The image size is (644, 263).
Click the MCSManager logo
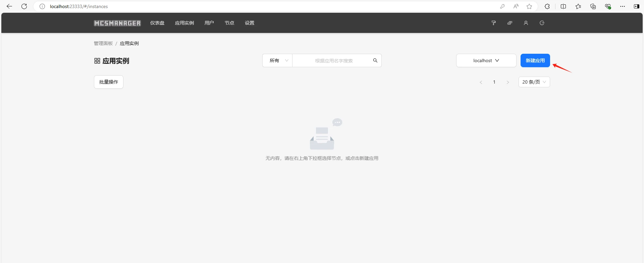(x=117, y=23)
